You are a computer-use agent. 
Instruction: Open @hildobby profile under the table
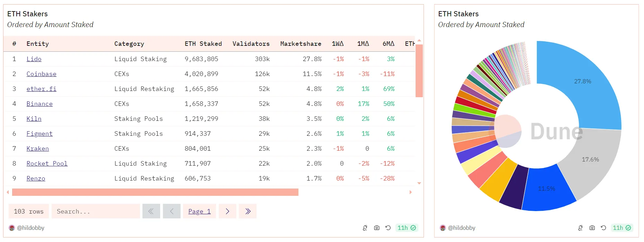pos(31,228)
